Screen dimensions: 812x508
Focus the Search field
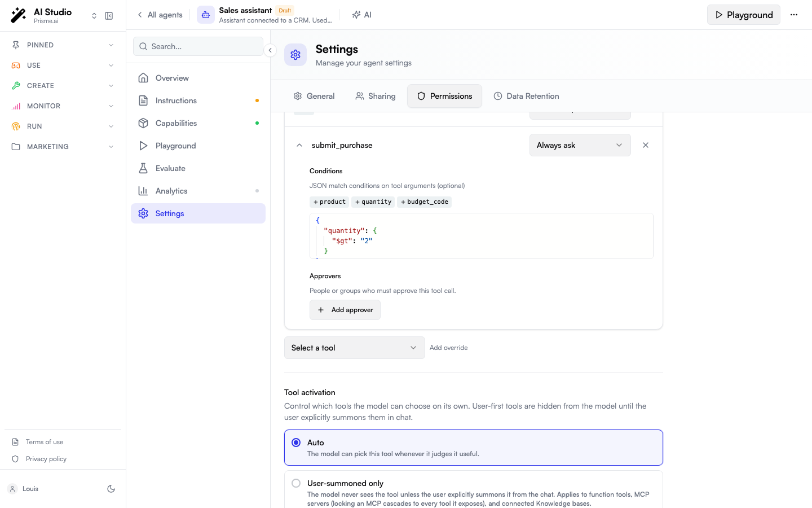pyautogui.click(x=198, y=46)
